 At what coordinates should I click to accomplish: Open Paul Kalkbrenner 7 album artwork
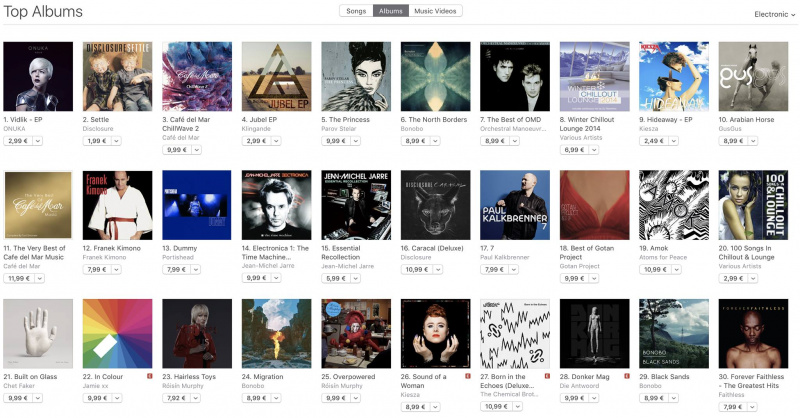point(515,205)
